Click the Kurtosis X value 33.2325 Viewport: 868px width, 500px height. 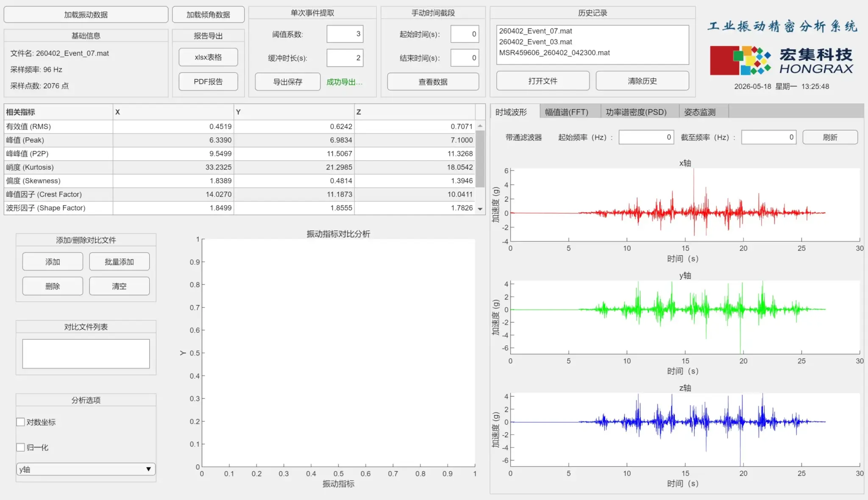tap(219, 167)
